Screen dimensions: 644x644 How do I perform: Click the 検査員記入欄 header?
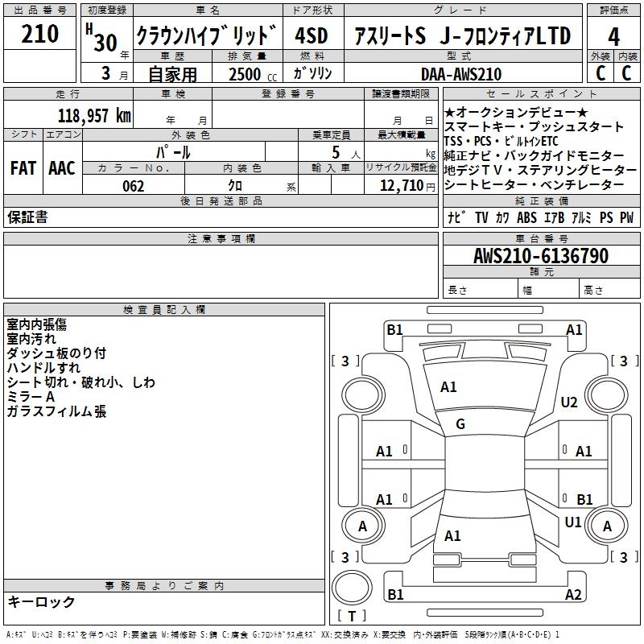point(164,310)
